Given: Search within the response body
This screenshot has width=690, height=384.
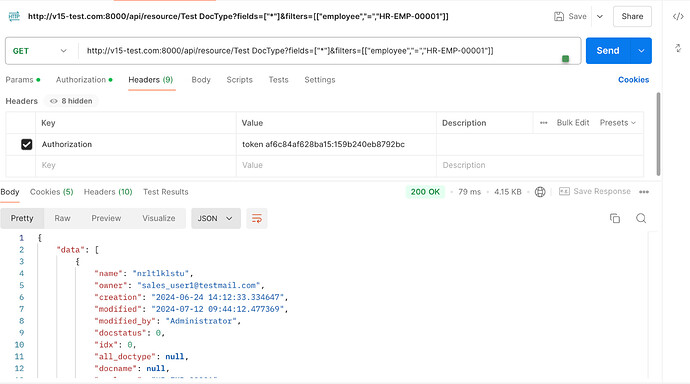Looking at the screenshot, I should click(x=641, y=218).
